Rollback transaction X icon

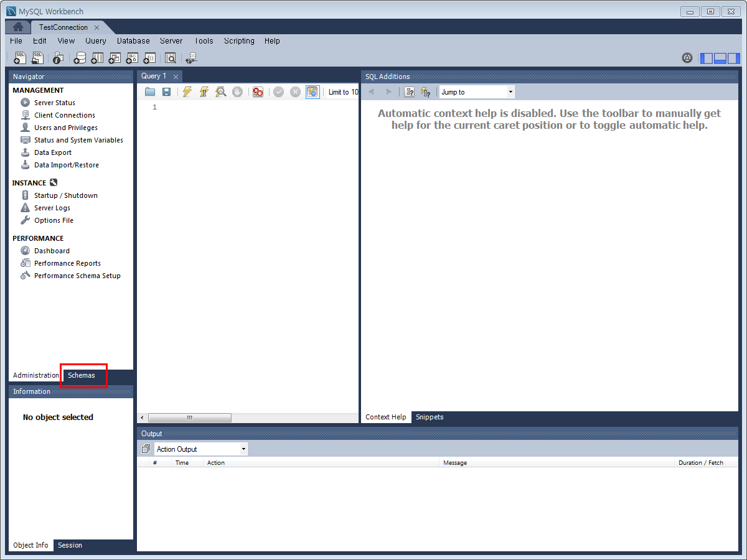point(295,92)
